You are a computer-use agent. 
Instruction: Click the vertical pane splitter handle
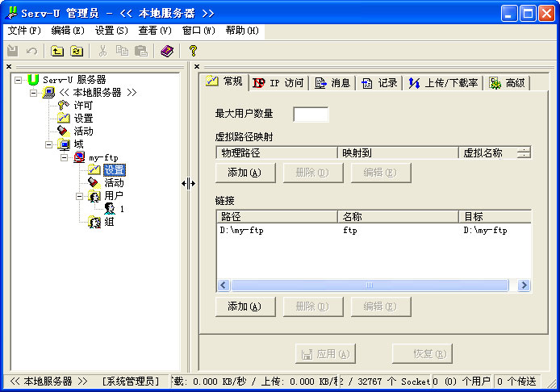coord(189,184)
